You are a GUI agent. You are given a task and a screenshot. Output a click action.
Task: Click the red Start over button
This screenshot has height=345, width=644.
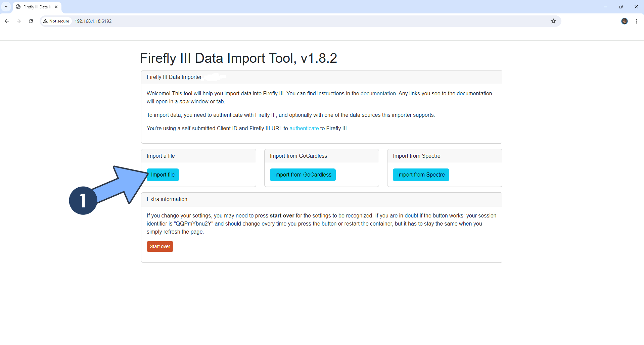click(160, 246)
